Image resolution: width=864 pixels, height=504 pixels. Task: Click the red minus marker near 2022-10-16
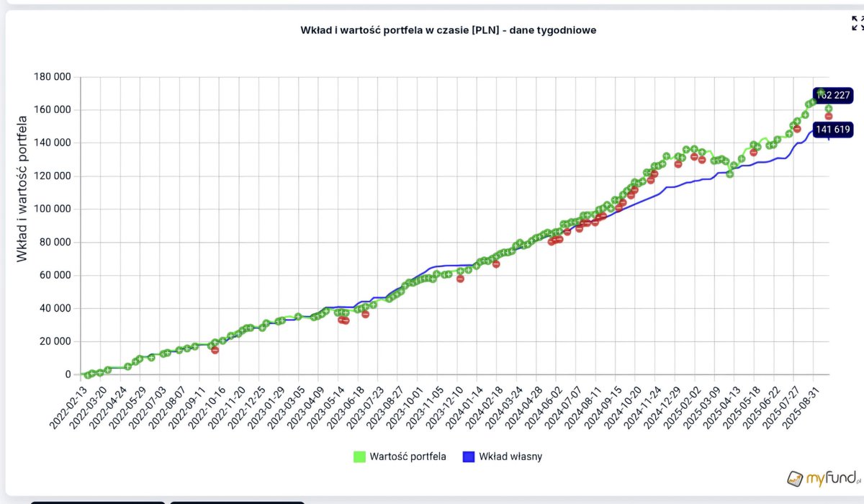pos(215,350)
